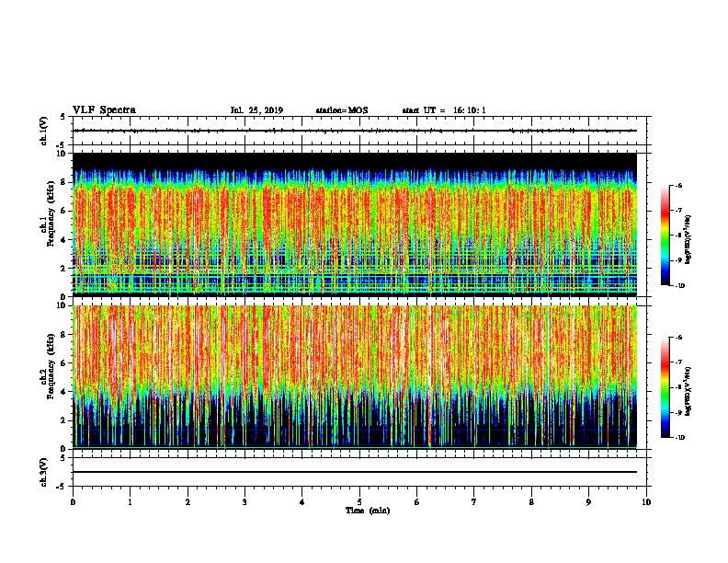This screenshot has width=728, height=563.
Task: Click the lower colorbar label 'log(PSD)(V²/Hz)'
Action: click(688, 391)
